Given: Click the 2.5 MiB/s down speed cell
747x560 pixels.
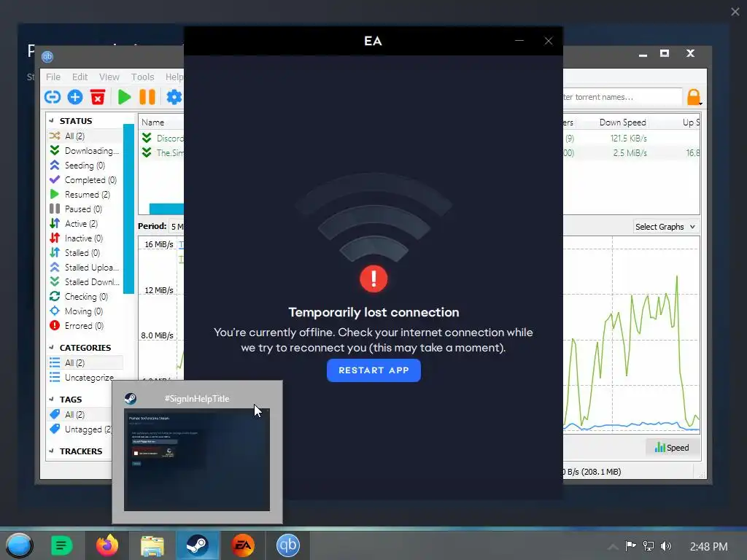Looking at the screenshot, I should [x=630, y=153].
